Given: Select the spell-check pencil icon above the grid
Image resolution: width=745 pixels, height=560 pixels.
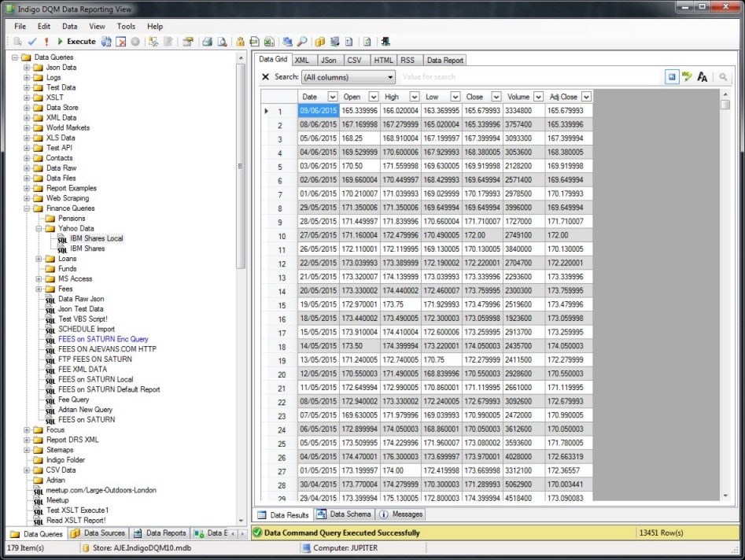Looking at the screenshot, I should click(x=687, y=78).
